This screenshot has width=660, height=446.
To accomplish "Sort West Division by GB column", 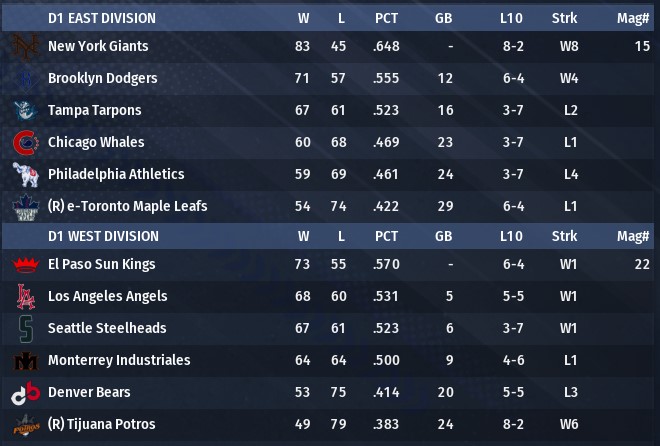I will point(444,237).
